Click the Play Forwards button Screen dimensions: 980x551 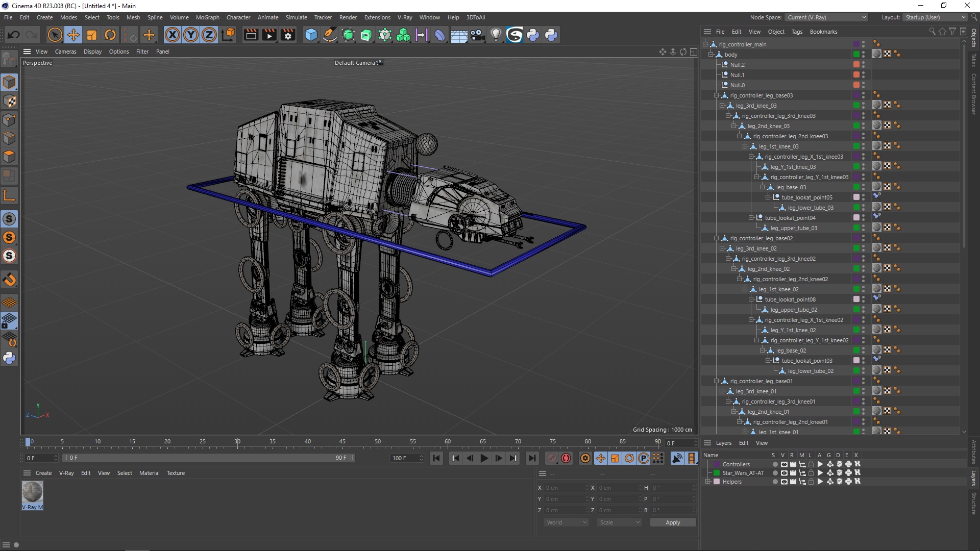484,458
